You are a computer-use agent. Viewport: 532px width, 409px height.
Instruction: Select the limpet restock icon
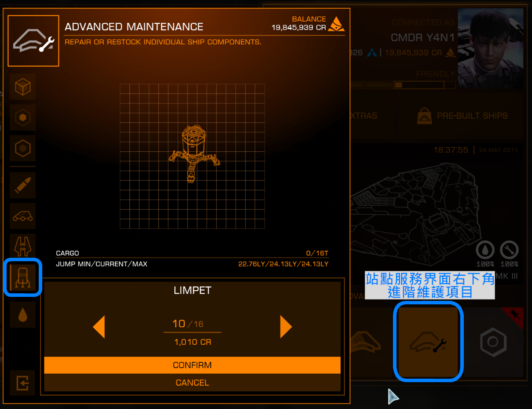click(x=23, y=277)
